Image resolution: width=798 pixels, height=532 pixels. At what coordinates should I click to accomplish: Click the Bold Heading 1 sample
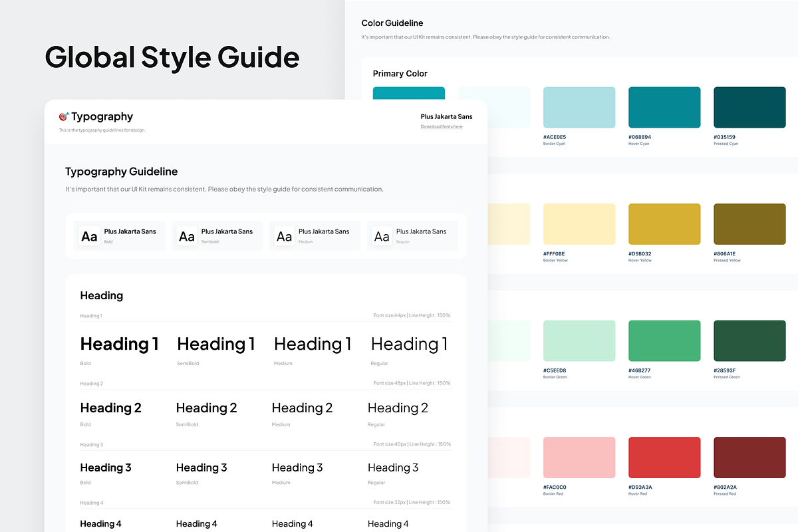(119, 344)
